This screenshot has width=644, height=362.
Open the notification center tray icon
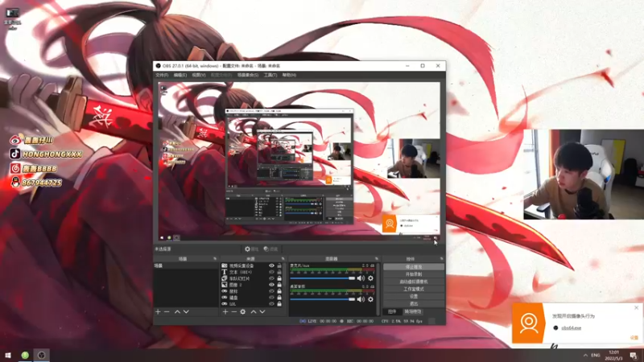coord(634,355)
